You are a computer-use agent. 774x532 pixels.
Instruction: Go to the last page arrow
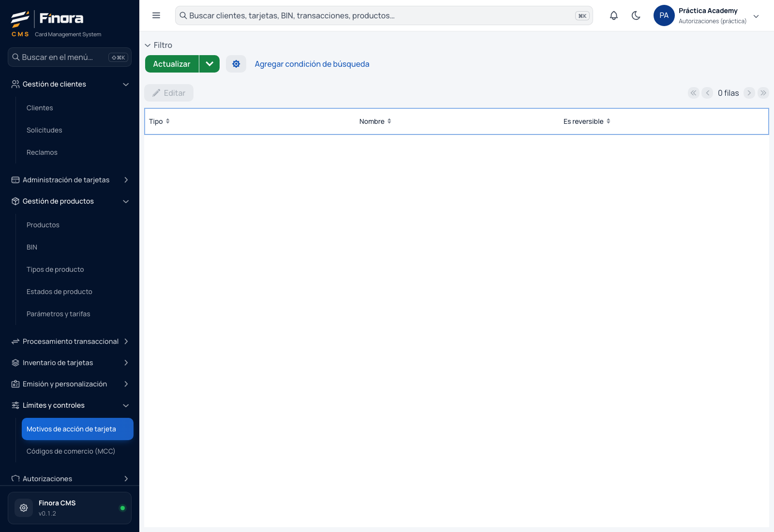click(x=763, y=93)
